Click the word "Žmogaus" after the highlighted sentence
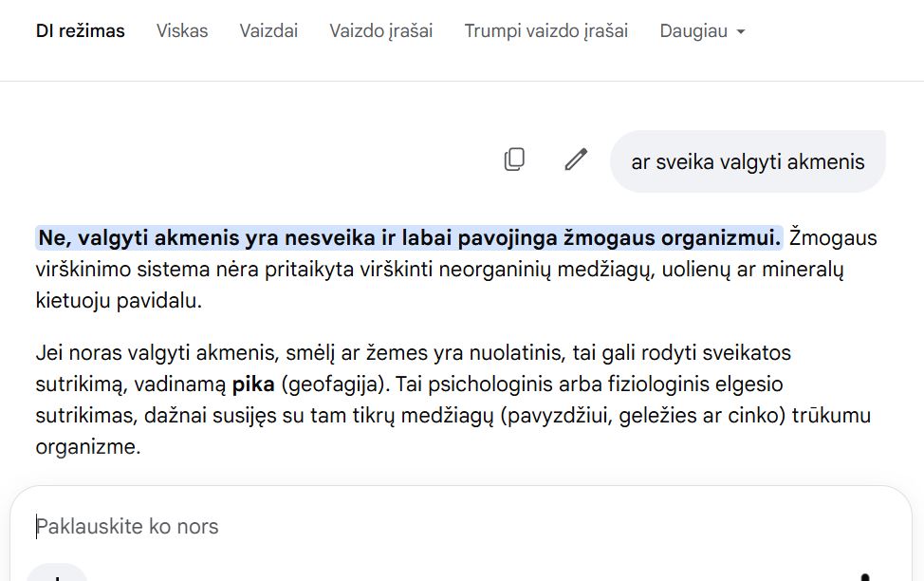Screen dimensions: 924x581 click(x=833, y=237)
